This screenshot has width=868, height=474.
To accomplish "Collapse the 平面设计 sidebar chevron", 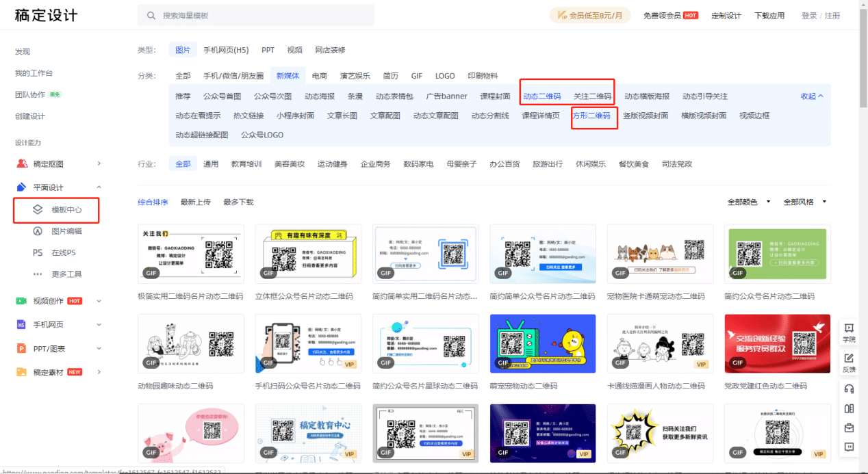I will (x=99, y=187).
